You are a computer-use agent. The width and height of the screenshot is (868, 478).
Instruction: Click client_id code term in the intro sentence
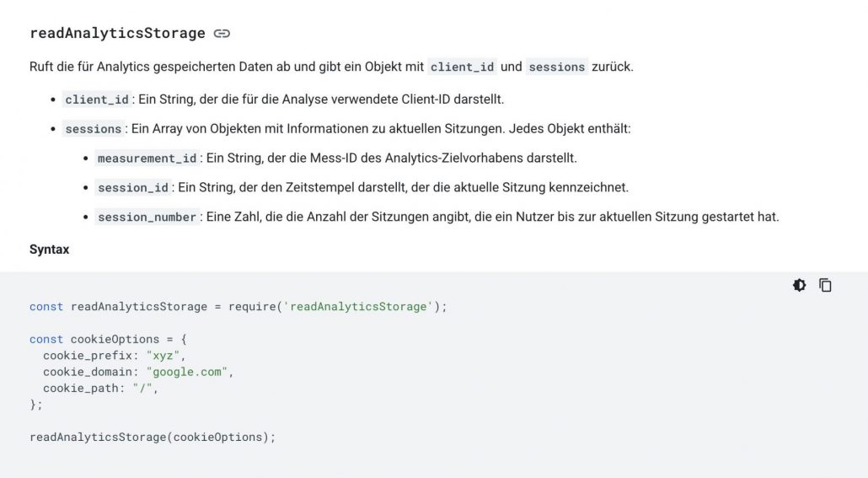click(462, 67)
